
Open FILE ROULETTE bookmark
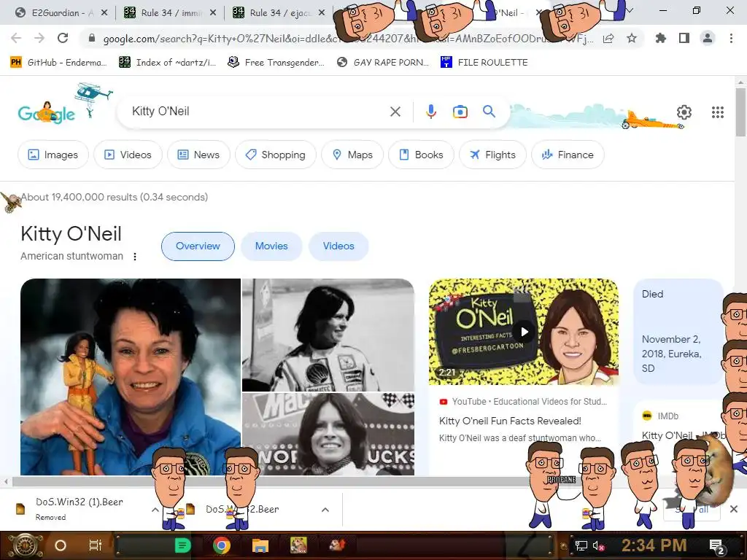[484, 63]
